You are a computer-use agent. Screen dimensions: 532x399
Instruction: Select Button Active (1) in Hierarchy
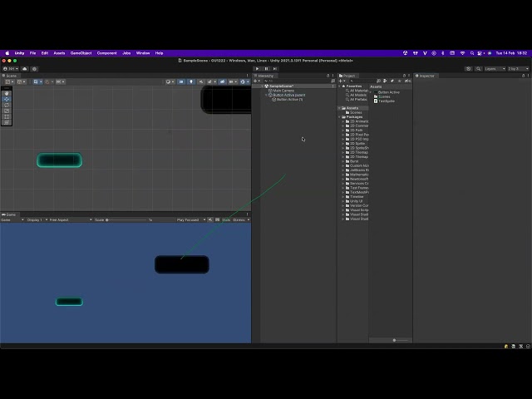[x=289, y=100]
